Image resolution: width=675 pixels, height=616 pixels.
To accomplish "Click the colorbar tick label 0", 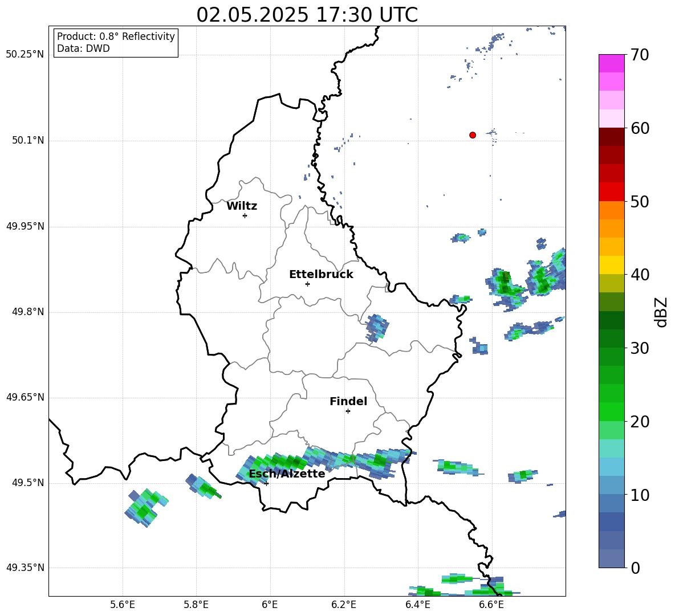I will 635,568.
